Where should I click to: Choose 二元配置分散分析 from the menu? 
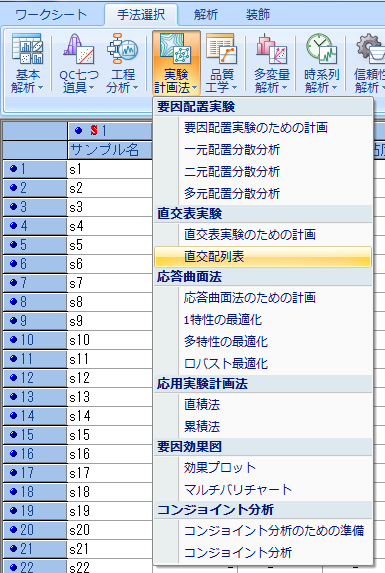click(x=263, y=171)
